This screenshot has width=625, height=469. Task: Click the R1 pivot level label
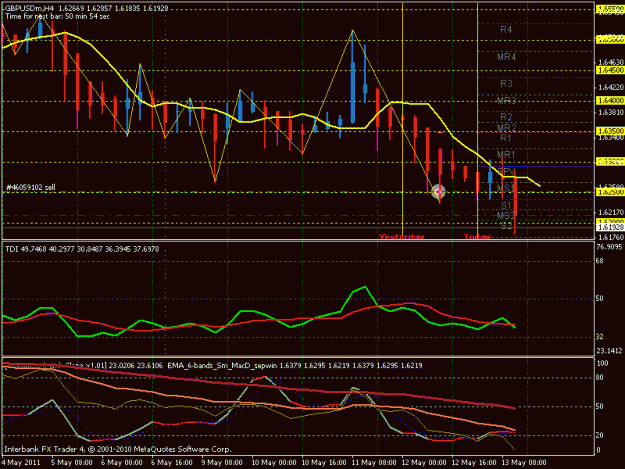[505, 138]
